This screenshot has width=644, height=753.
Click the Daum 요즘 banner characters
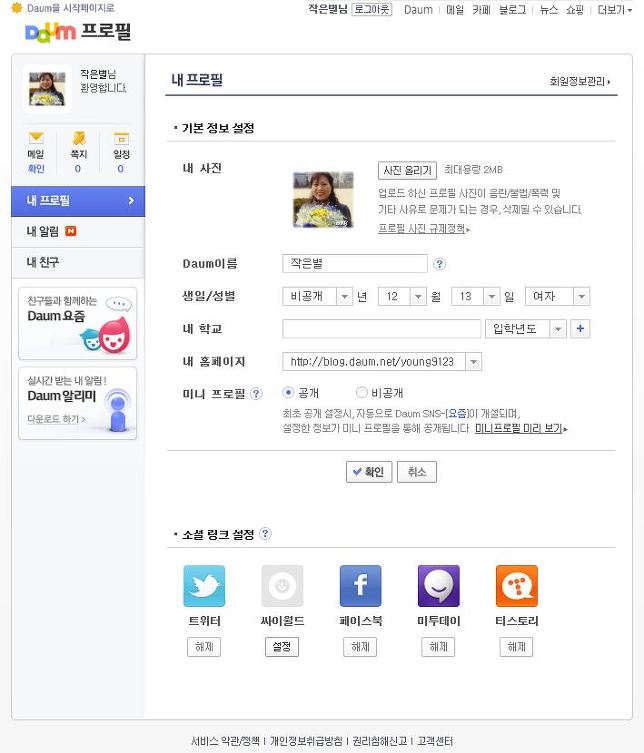107,334
